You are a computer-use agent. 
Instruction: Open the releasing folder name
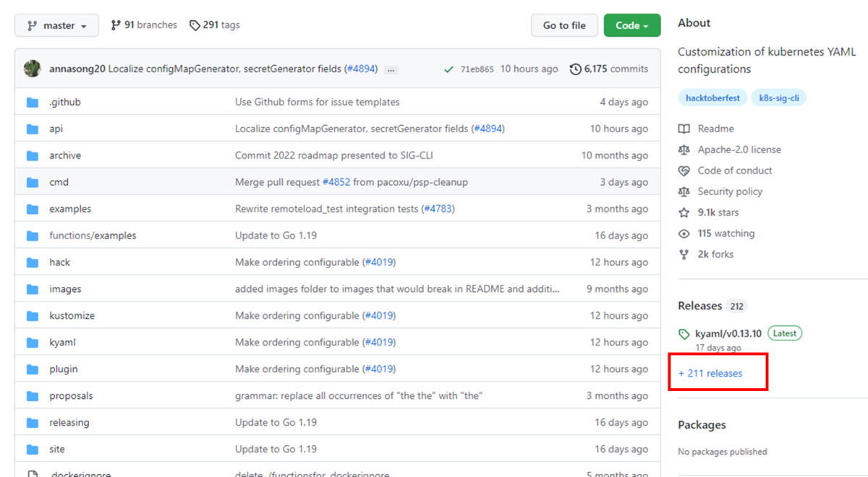(69, 423)
